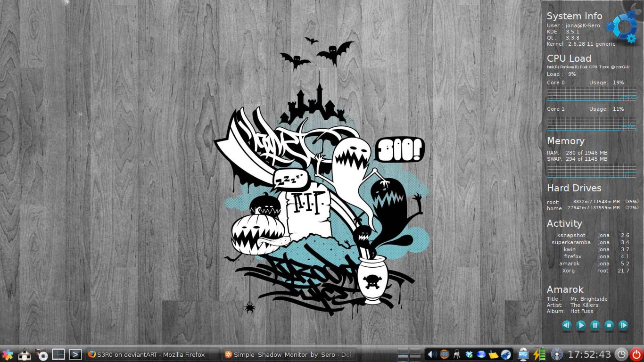
Task: Stop playback in the Amarok widget
Action: [x=609, y=325]
